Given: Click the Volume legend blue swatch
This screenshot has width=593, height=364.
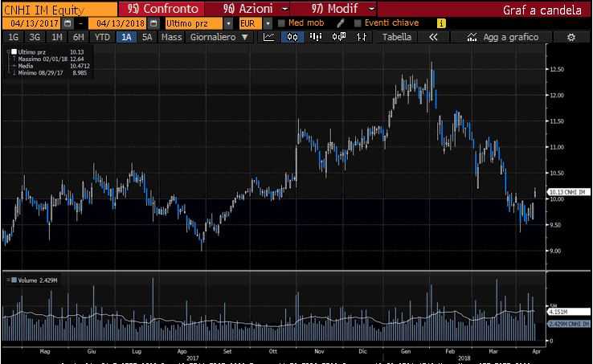Looking at the screenshot, I should tap(14, 280).
